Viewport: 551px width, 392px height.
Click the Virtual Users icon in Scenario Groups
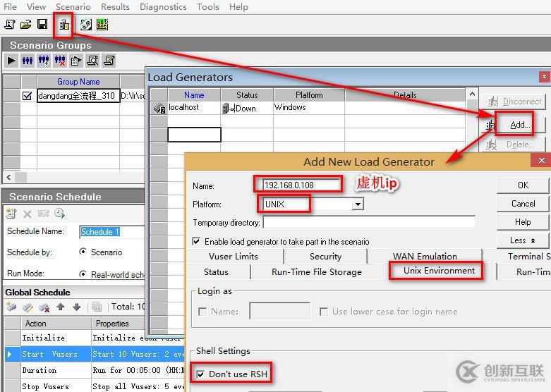(x=28, y=61)
